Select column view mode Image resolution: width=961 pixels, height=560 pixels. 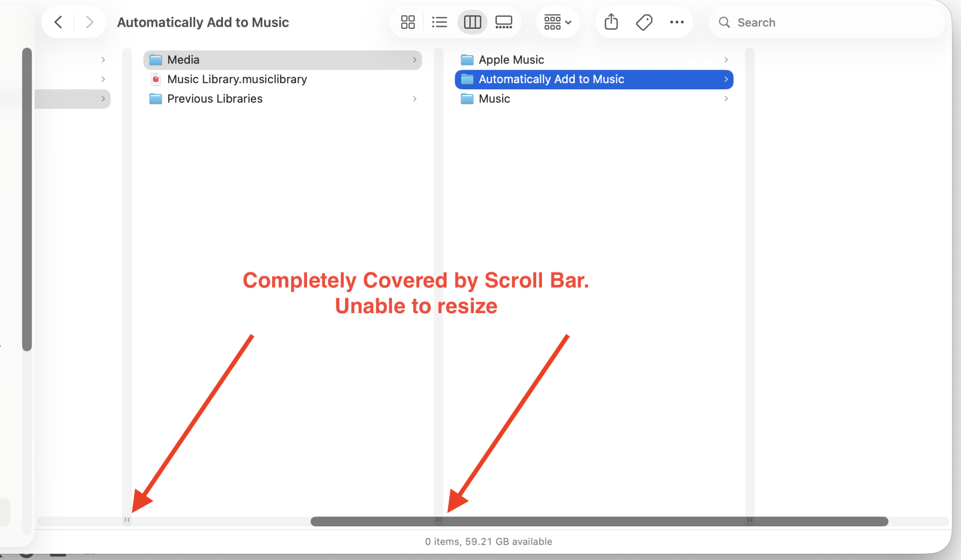pos(472,22)
